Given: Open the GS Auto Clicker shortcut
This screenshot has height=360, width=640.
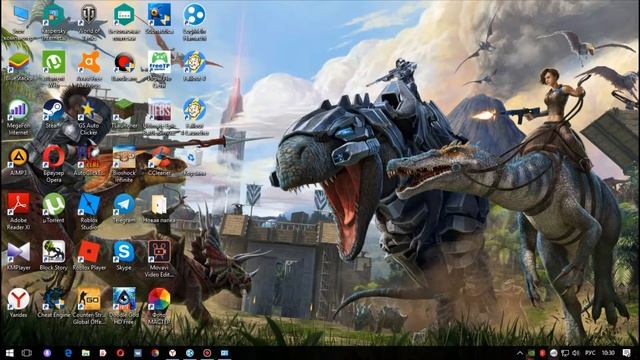Looking at the screenshot, I should [x=89, y=111].
